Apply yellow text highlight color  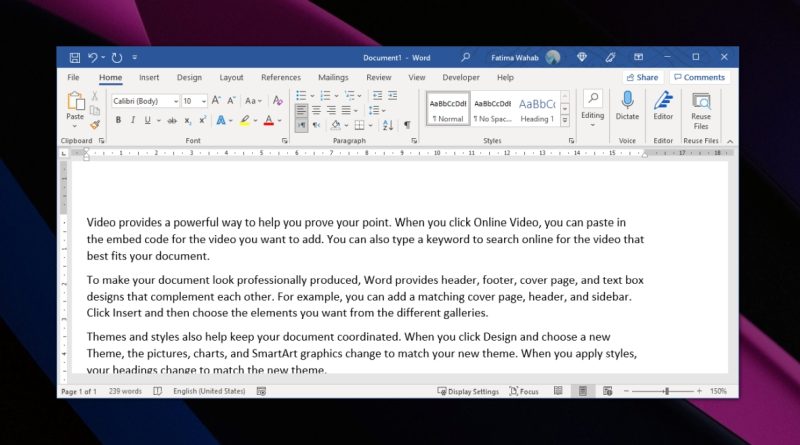click(x=245, y=120)
